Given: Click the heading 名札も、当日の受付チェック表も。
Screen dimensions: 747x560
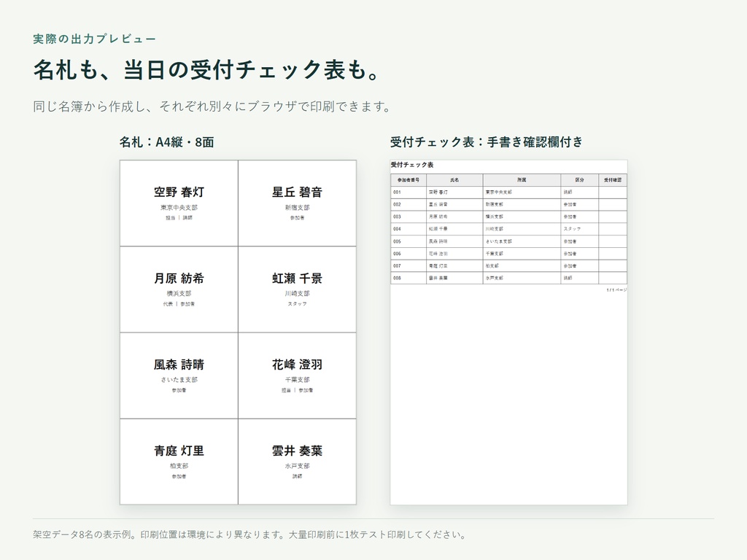Looking at the screenshot, I should [207, 70].
